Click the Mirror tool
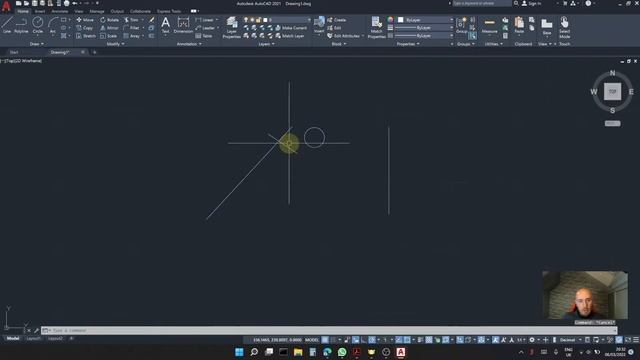This screenshot has height=360, width=640. [x=109, y=28]
